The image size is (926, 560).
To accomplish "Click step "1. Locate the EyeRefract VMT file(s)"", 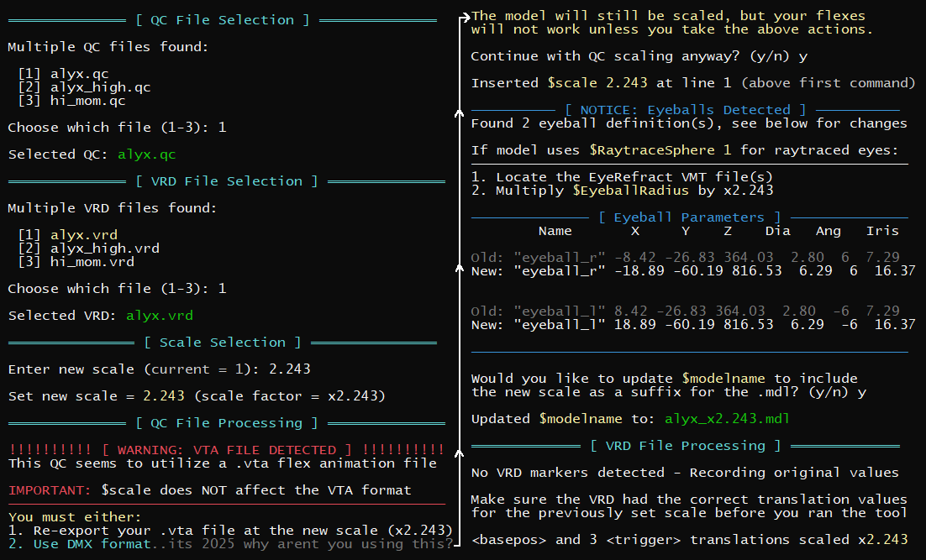I will [x=622, y=177].
